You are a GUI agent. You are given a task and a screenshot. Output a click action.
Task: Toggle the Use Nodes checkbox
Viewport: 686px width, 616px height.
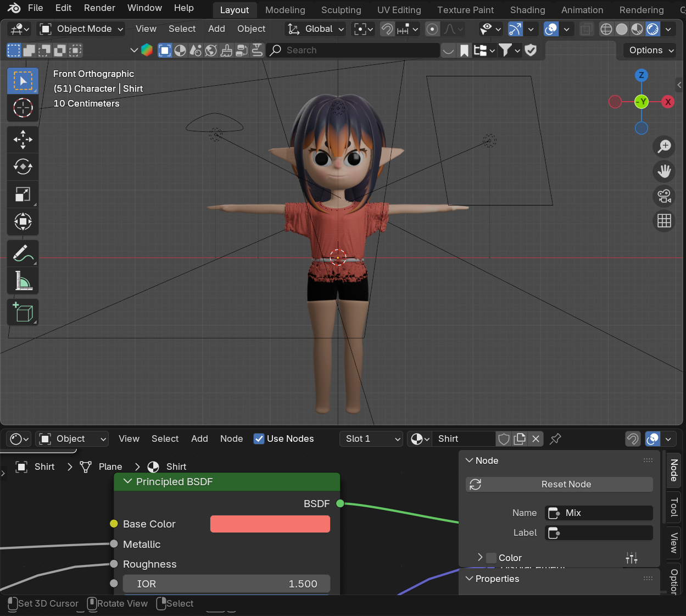259,439
